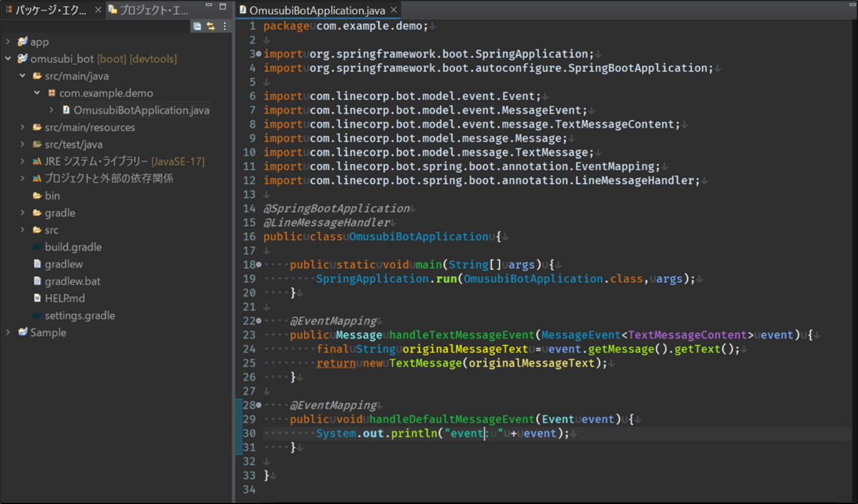
Task: Expand プロジェクトと外部の依存関係 node
Action: pos(22,179)
